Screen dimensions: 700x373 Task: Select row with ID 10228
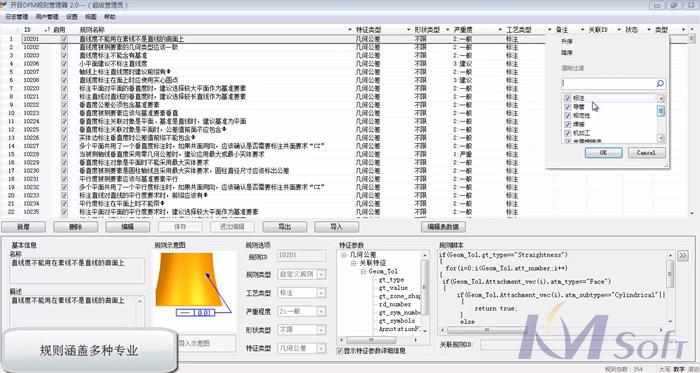click(x=348, y=154)
